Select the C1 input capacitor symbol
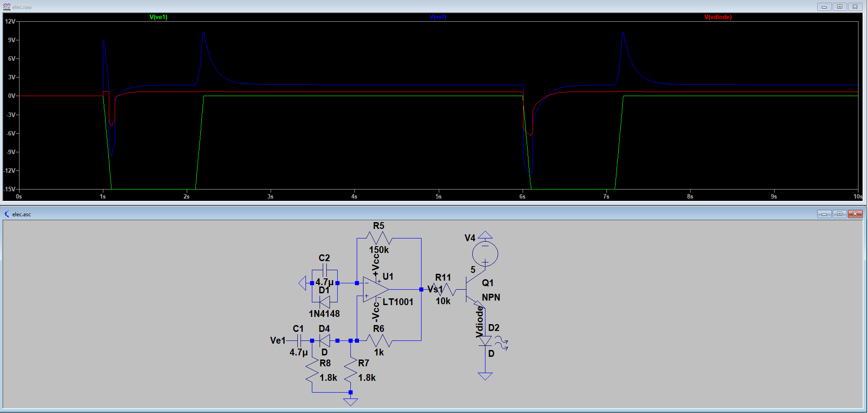This screenshot has height=413, width=868. [x=299, y=340]
